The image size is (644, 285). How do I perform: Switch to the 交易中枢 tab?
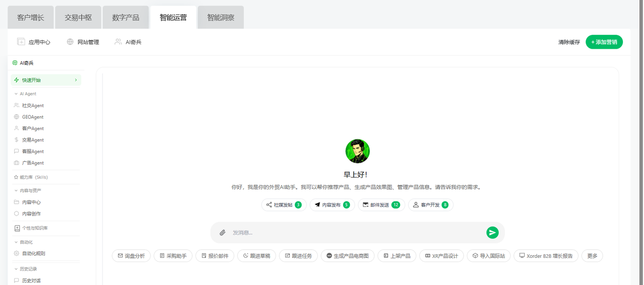tap(78, 17)
